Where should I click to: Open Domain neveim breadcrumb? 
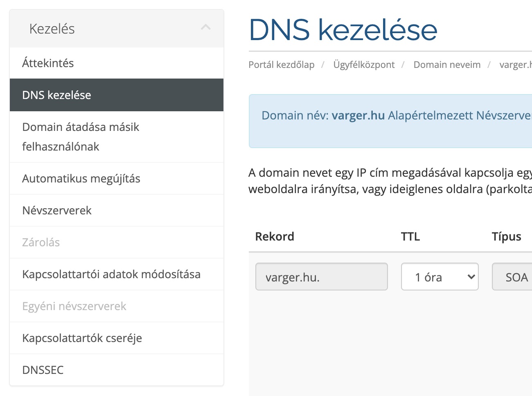[x=447, y=65]
